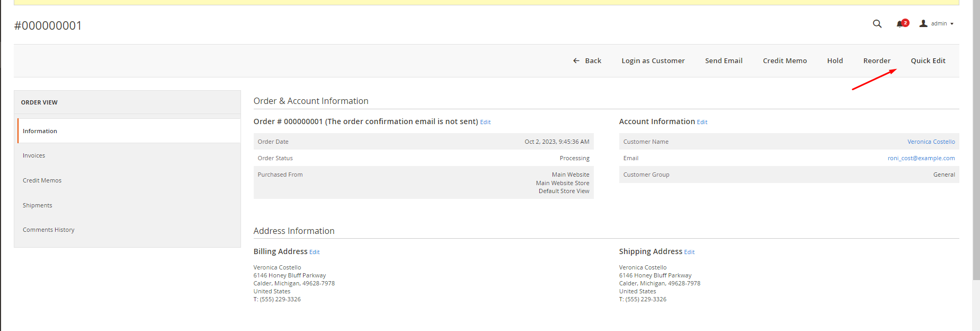Edit the Billing Address

[x=315, y=252]
